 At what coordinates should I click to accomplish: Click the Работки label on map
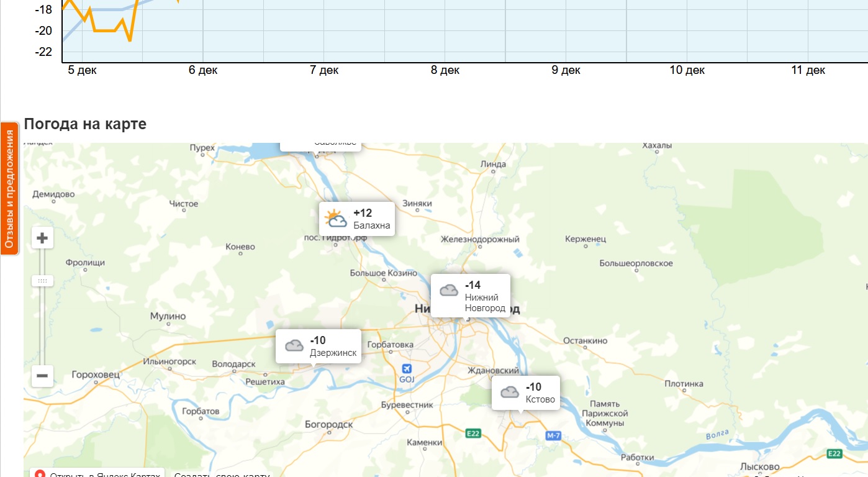coord(637,458)
